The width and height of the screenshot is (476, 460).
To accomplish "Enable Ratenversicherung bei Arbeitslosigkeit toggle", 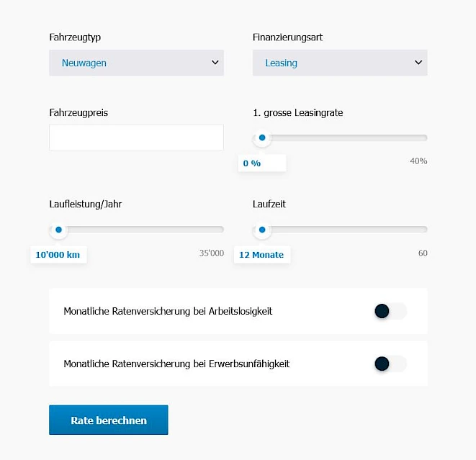I will tap(390, 311).
